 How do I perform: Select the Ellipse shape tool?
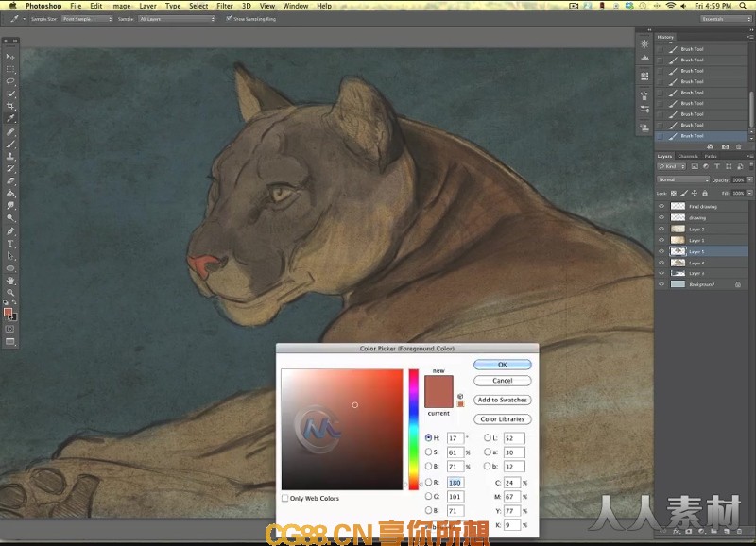point(10,268)
